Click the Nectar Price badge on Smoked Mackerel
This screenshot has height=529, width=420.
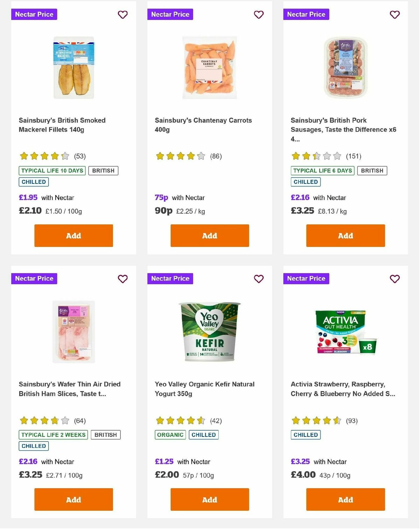[x=34, y=14]
